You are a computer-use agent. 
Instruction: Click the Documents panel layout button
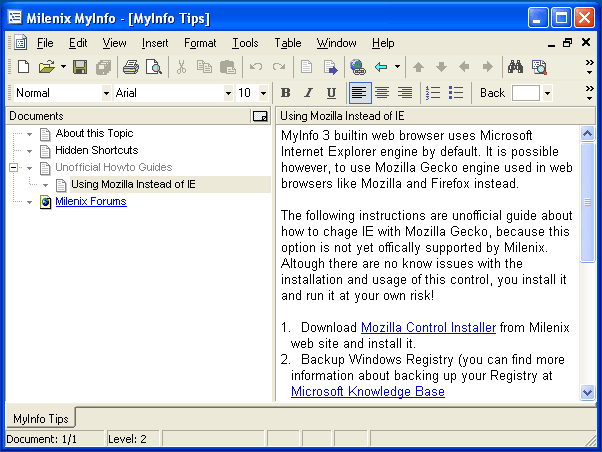click(x=260, y=116)
